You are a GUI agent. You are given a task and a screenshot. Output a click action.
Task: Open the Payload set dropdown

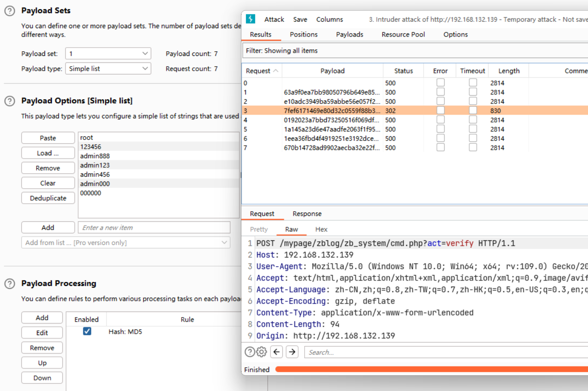pos(108,54)
